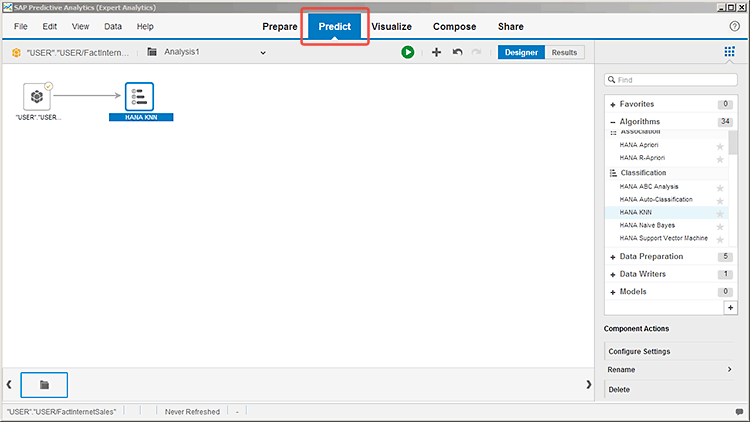This screenshot has width=750, height=422.
Task: Select the HANA KNN node on canvas
Action: pyautogui.click(x=139, y=97)
